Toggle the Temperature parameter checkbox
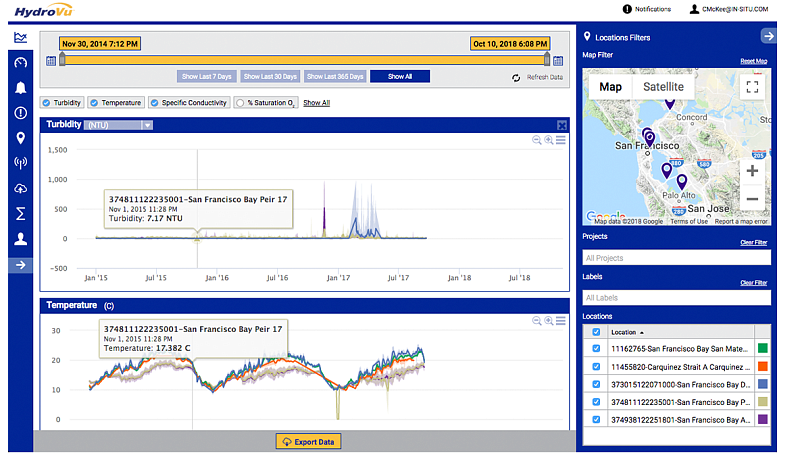 94,102
